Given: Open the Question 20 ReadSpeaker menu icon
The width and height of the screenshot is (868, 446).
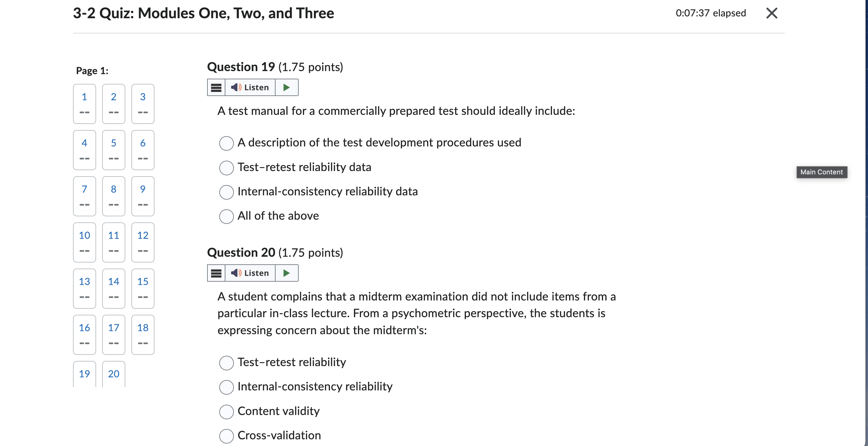Looking at the screenshot, I should coord(216,273).
